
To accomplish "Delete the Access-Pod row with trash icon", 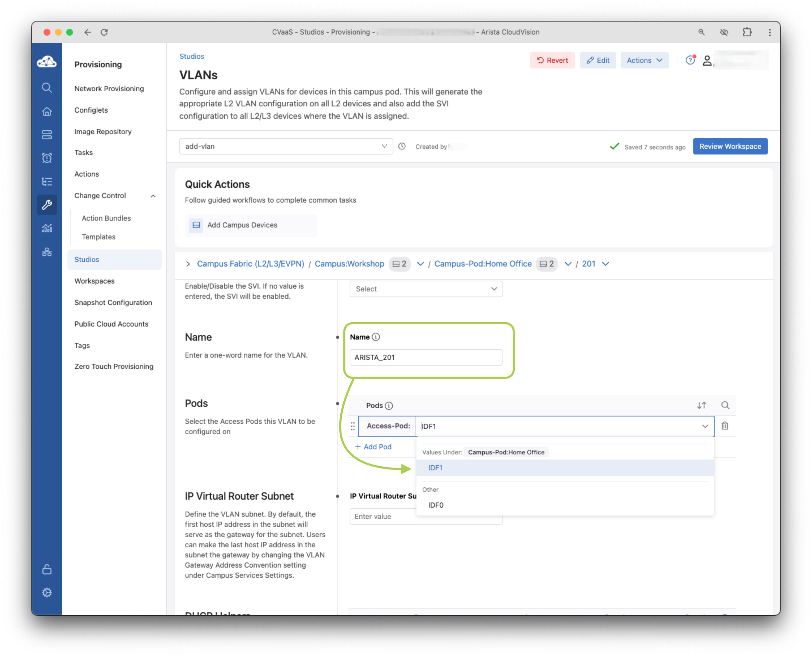I will tap(724, 426).
